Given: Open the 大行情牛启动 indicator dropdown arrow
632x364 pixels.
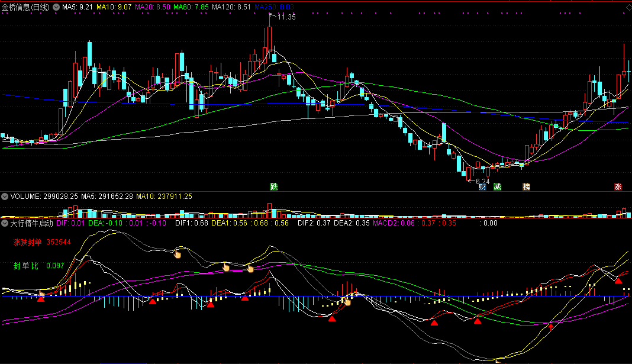Looking at the screenshot, I should click(5, 223).
